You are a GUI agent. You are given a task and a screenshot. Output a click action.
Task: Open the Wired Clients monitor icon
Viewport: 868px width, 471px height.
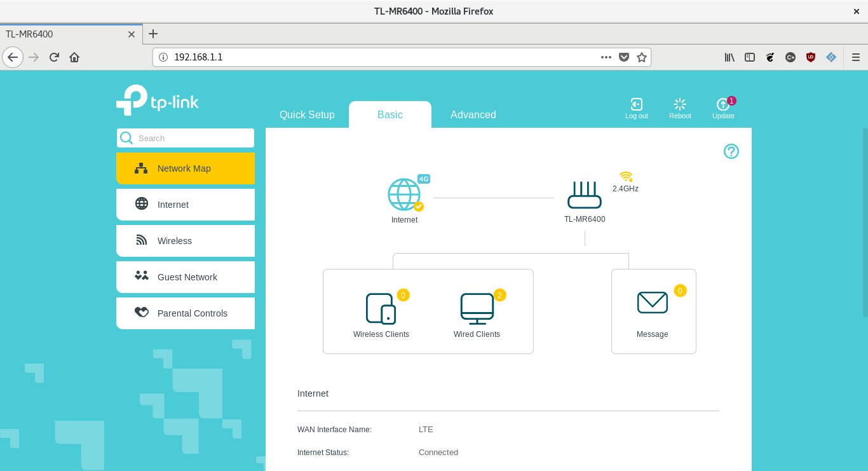477,309
